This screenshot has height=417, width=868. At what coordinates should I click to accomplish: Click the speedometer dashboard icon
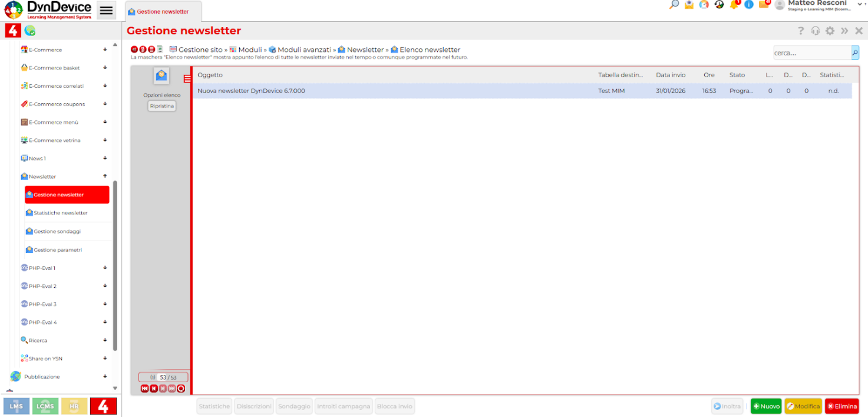tap(704, 5)
